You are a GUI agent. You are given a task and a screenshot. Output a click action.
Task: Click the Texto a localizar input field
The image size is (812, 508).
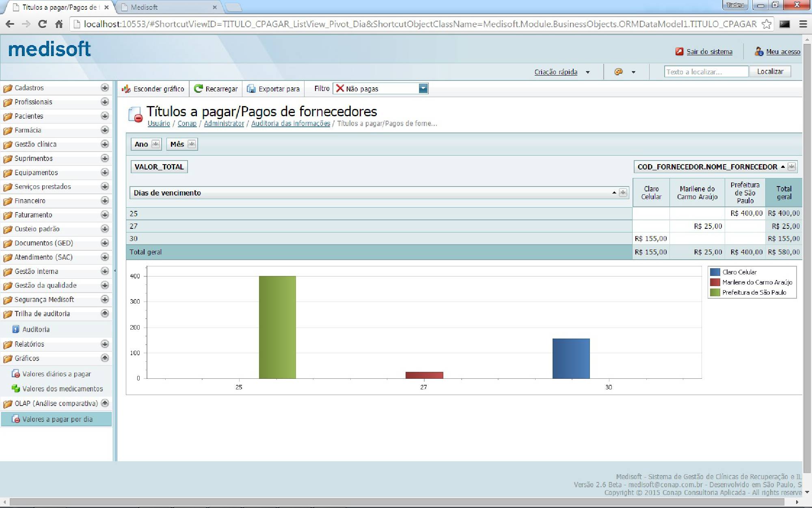(x=706, y=72)
